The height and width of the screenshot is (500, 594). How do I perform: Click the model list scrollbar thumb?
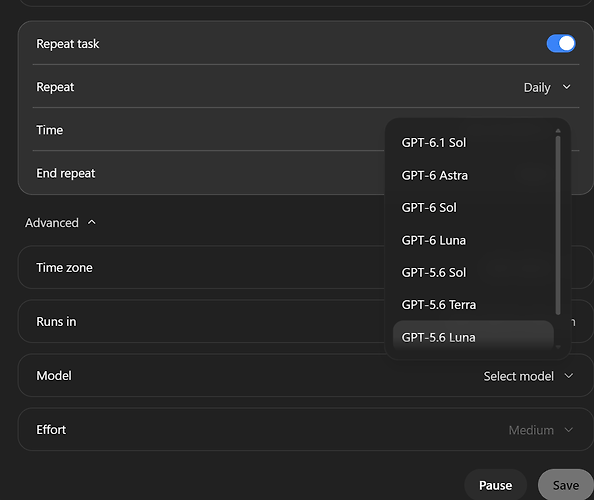pos(558,225)
